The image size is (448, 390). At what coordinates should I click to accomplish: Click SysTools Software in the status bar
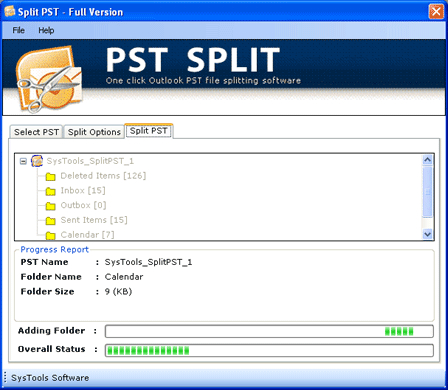coord(50,378)
